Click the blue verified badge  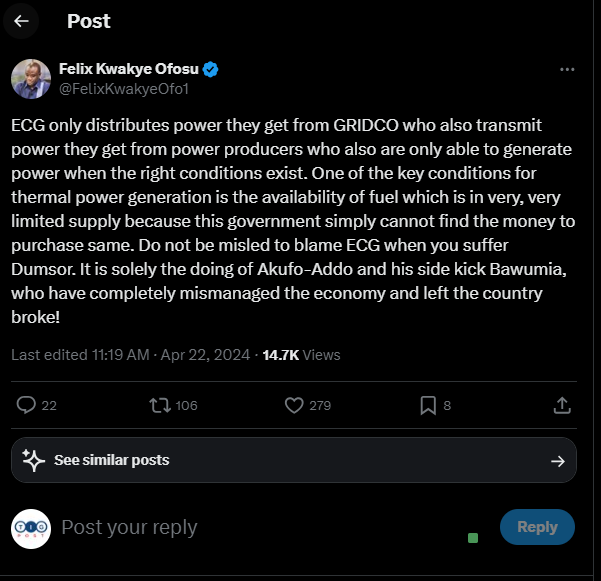click(x=211, y=69)
